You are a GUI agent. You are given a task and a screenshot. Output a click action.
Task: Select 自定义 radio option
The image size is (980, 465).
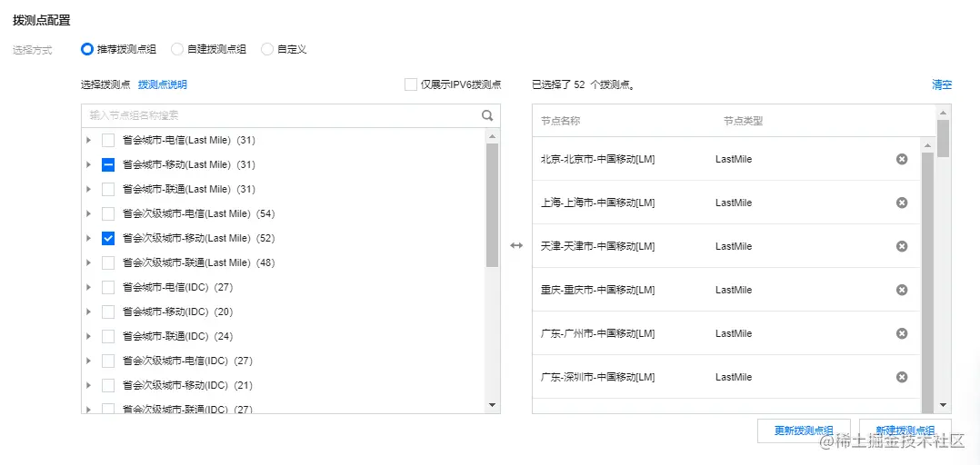click(267, 49)
